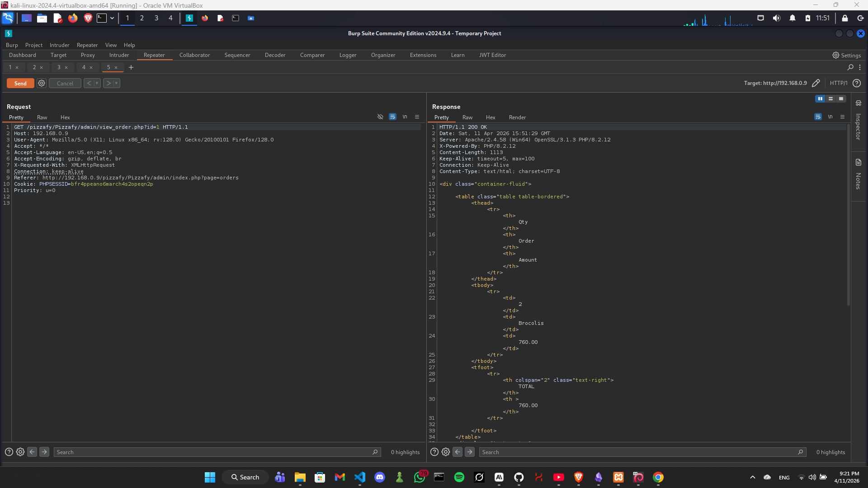Toggle response line wrap icon
Image resolution: width=868 pixels, height=488 pixels.
click(x=818, y=117)
